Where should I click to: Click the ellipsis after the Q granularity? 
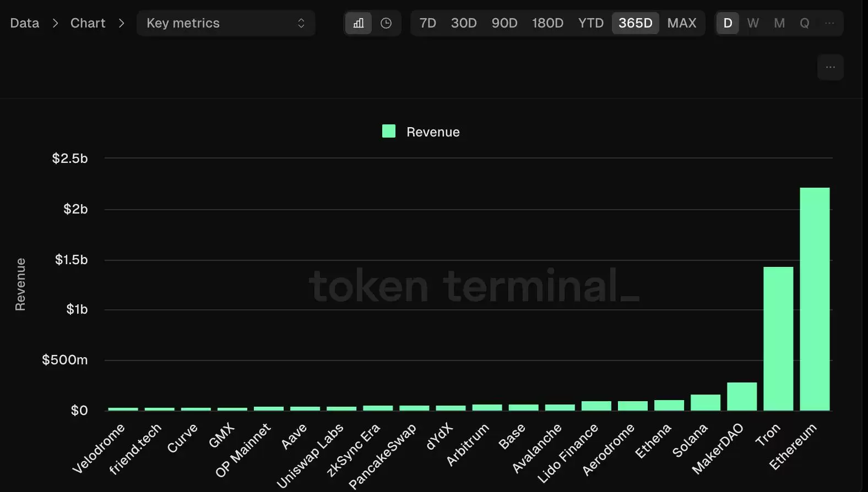coord(829,23)
